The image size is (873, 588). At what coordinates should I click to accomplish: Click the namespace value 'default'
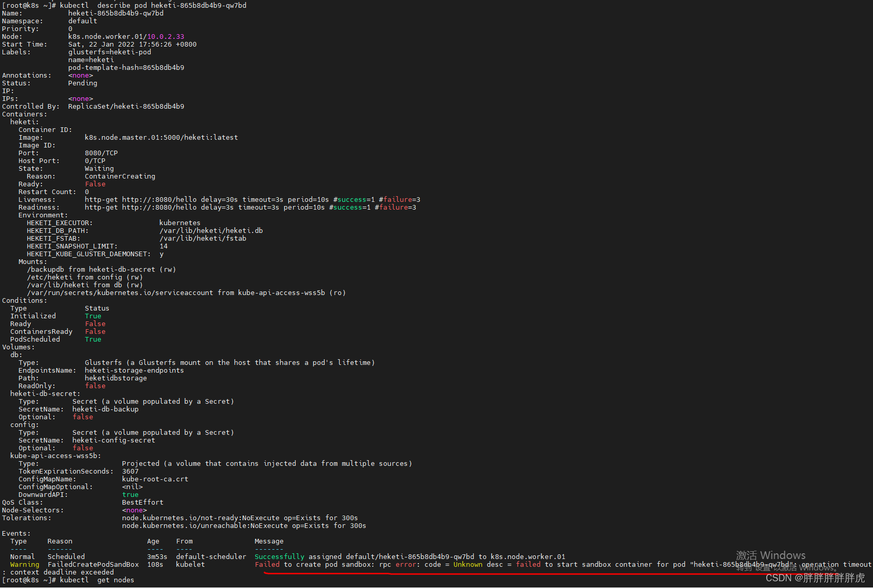coord(83,21)
